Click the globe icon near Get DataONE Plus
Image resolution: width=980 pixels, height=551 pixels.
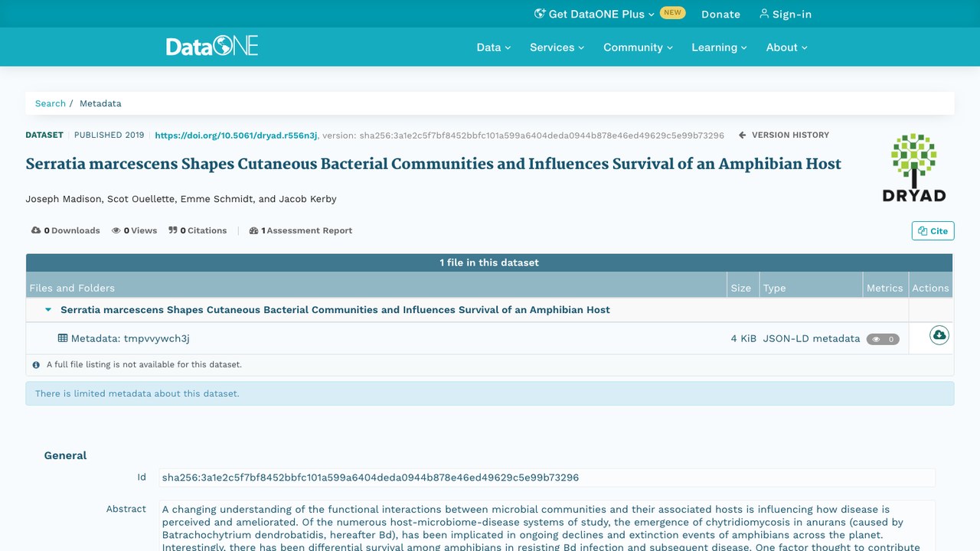pos(540,14)
